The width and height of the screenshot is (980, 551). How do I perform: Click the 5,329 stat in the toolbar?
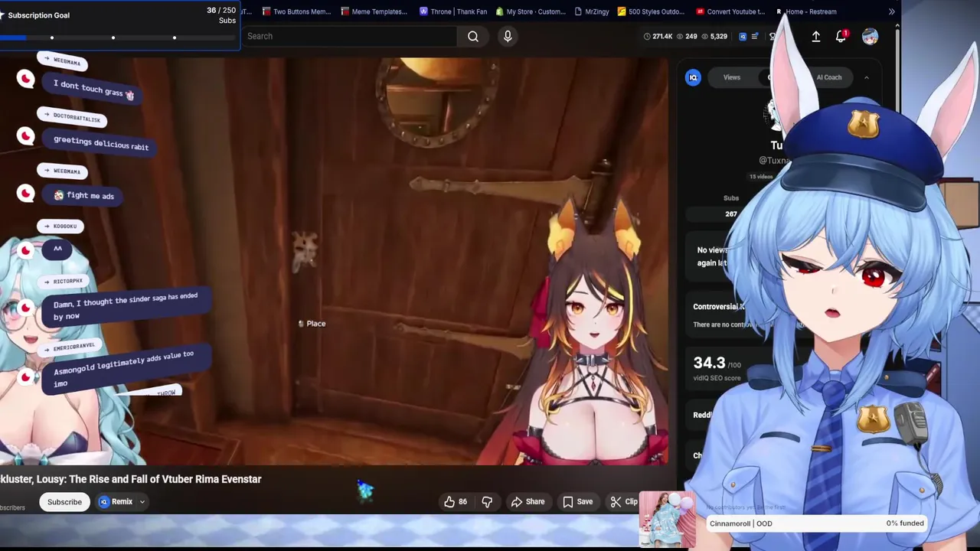714,36
